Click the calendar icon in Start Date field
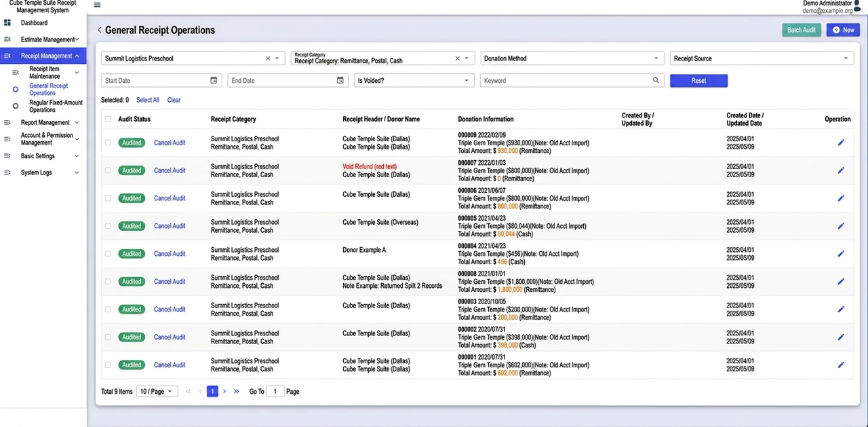Screen dimensions: 868x427 point(214,80)
